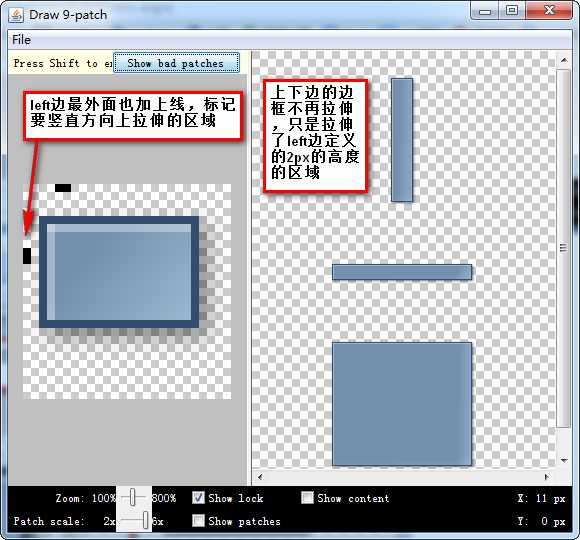Click the large square stretched preview
Viewport: 580px width, 540px height.
point(402,404)
